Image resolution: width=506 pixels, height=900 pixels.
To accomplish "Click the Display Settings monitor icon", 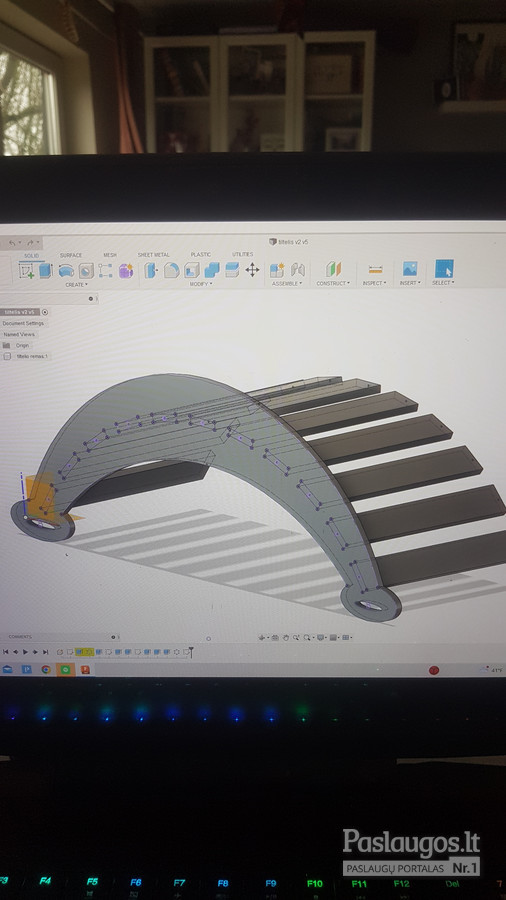I will [x=321, y=637].
